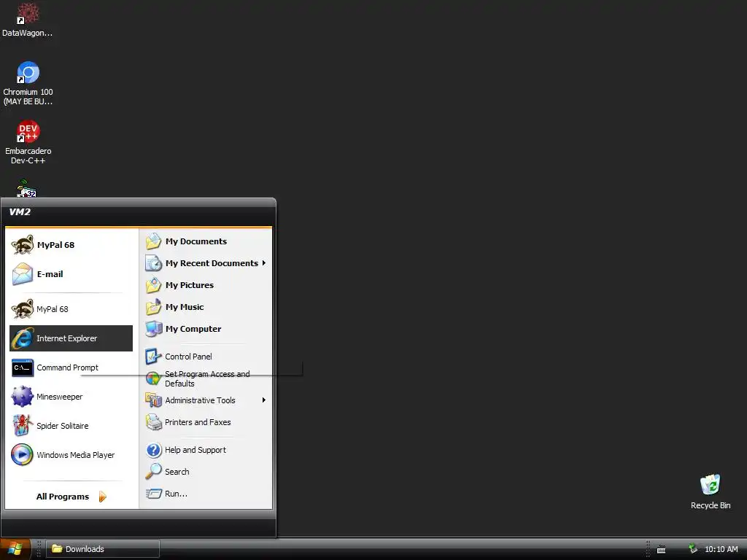Click the Set Program Access and Defaults icon
The height and width of the screenshot is (560, 747).
[x=153, y=378]
